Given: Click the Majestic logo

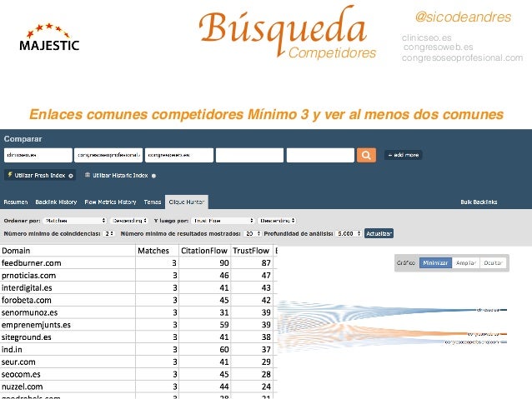Looking at the screenshot, I should click(49, 37).
